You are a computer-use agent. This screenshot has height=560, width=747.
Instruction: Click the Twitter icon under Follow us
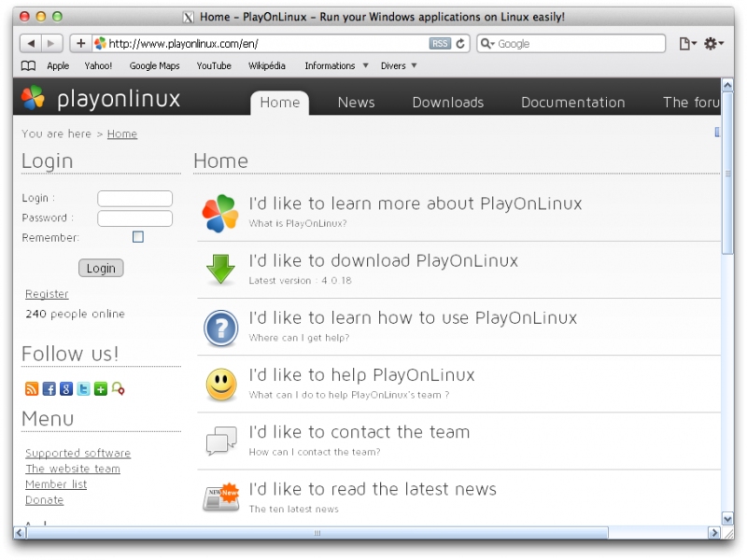tap(83, 389)
